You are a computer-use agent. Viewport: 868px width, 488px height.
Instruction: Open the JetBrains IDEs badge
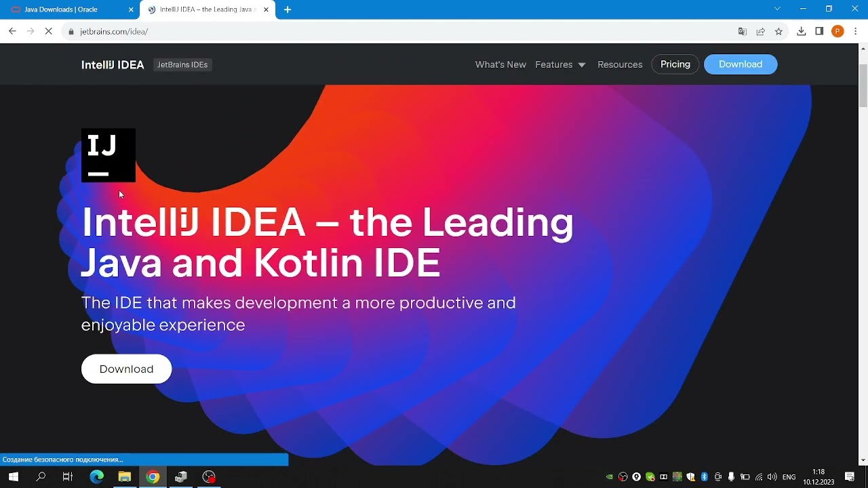pos(182,64)
